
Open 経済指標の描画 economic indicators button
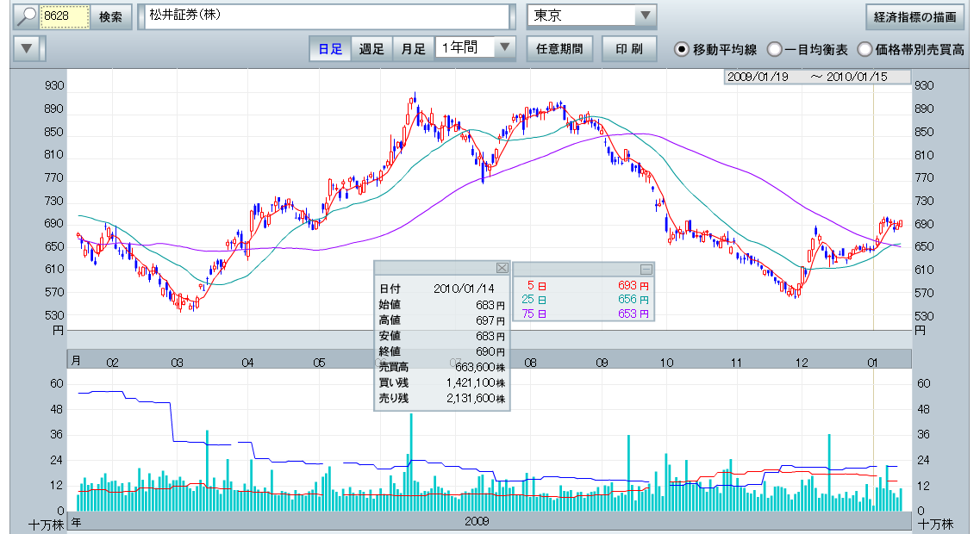914,16
